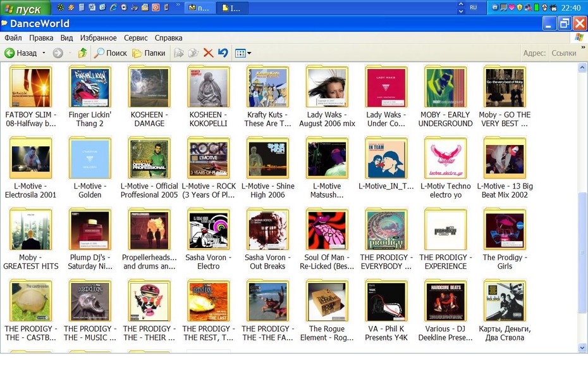The width and height of the screenshot is (588, 383).
Task: Click the Ссылки links toolbar label
Action: coord(563,53)
